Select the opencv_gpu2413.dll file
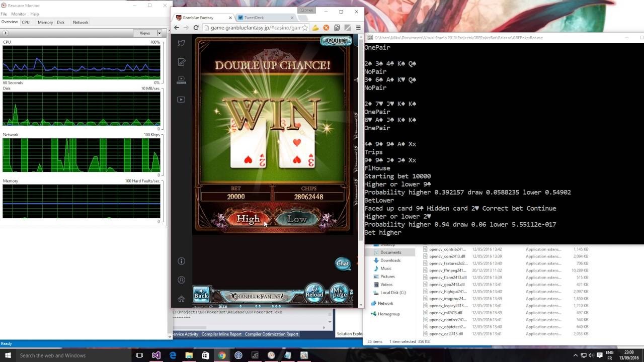This screenshot has width=644, height=362. pos(447,285)
